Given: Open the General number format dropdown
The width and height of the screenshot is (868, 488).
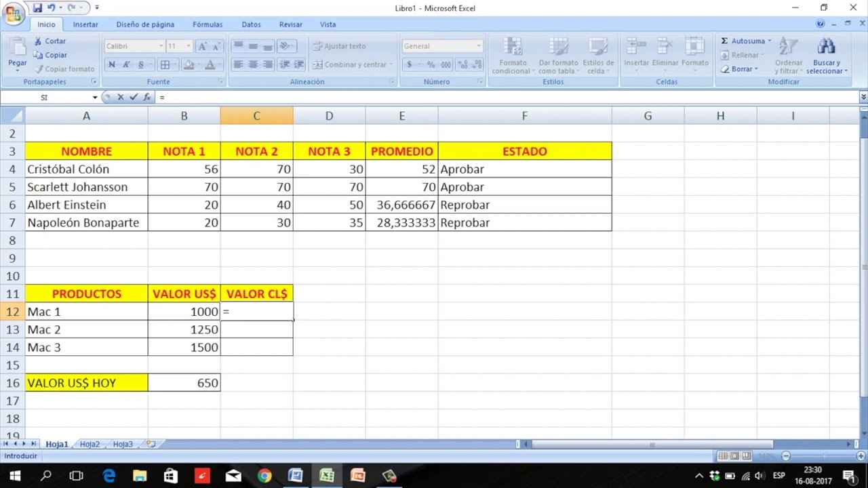Looking at the screenshot, I should pyautogui.click(x=478, y=46).
